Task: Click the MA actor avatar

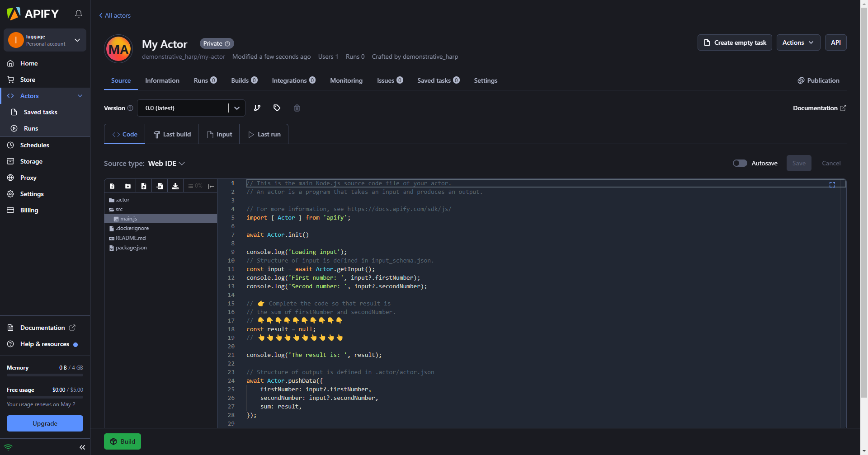Action: (x=118, y=49)
